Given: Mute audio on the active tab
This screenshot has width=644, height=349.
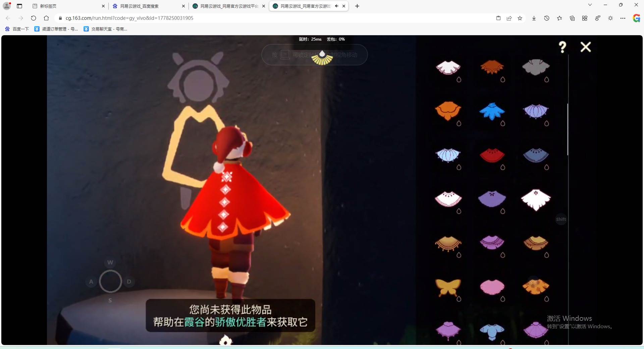Looking at the screenshot, I should pyautogui.click(x=336, y=6).
